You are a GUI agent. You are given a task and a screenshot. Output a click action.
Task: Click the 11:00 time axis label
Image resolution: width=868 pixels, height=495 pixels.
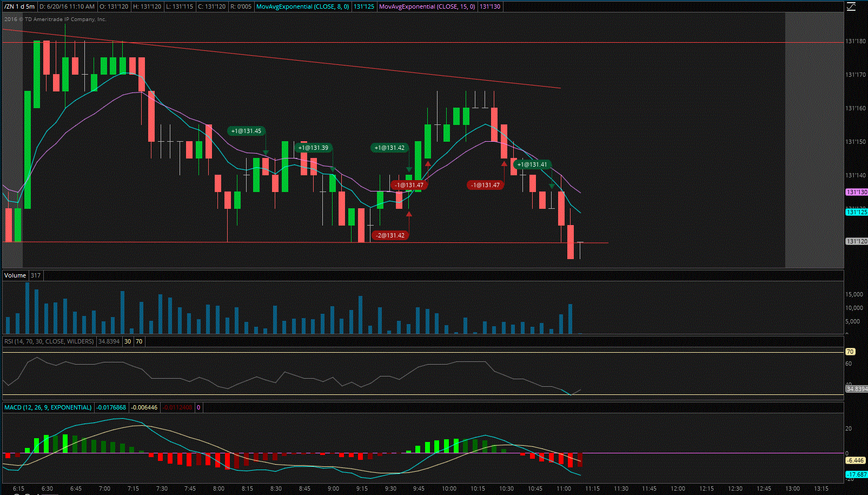click(x=564, y=489)
